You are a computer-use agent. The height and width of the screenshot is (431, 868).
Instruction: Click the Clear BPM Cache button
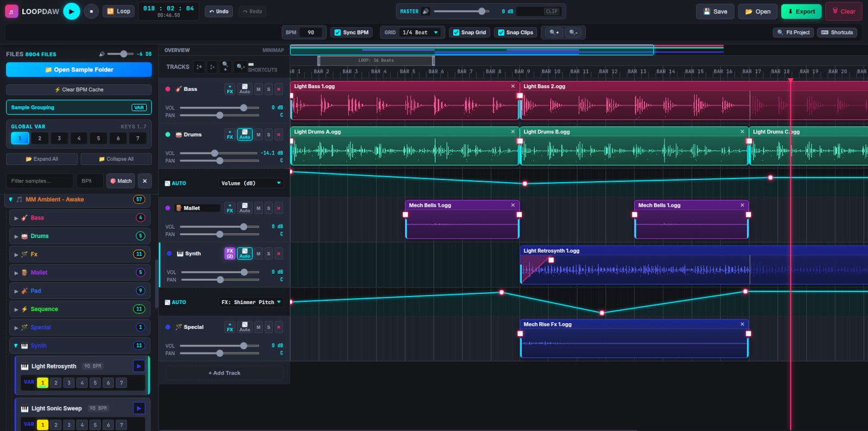pyautogui.click(x=79, y=89)
